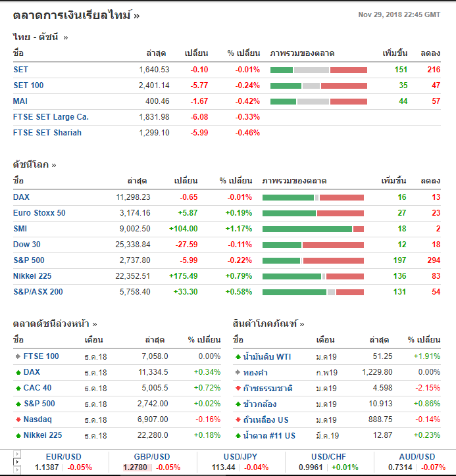Image resolution: width=456 pixels, height=476 pixels.
Task: Click WTI percent change +1.91%
Action: click(427, 356)
